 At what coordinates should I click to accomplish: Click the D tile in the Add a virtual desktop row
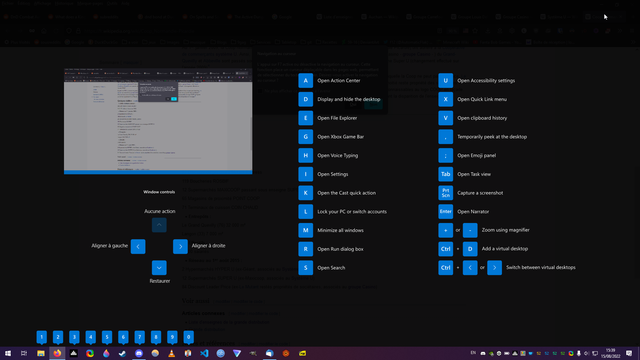pos(470,249)
